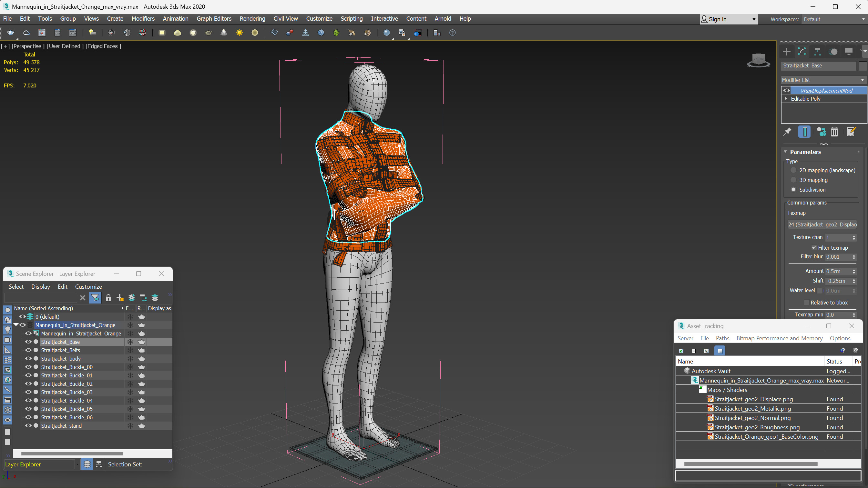The width and height of the screenshot is (868, 488).
Task: Open the Graph Editors menu
Action: click(214, 18)
